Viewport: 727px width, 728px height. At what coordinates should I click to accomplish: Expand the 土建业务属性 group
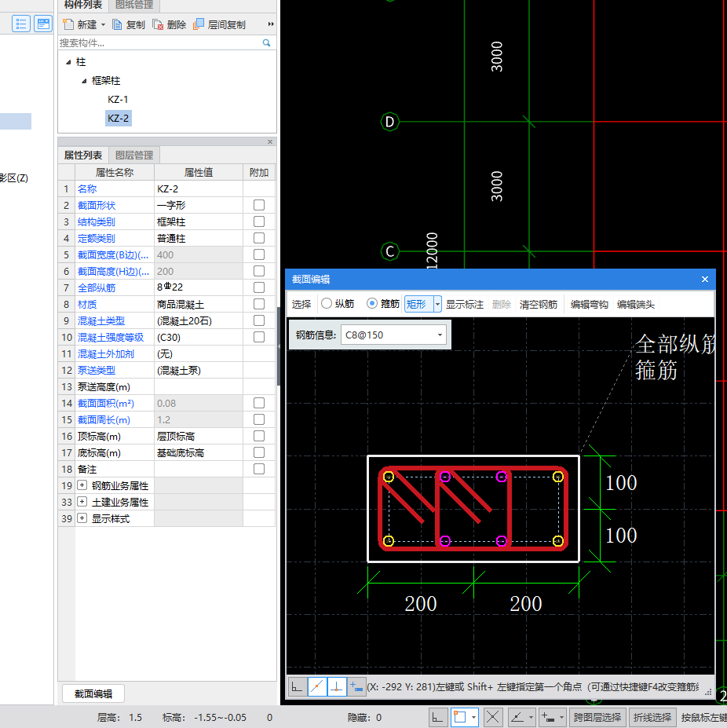pyautogui.click(x=82, y=501)
